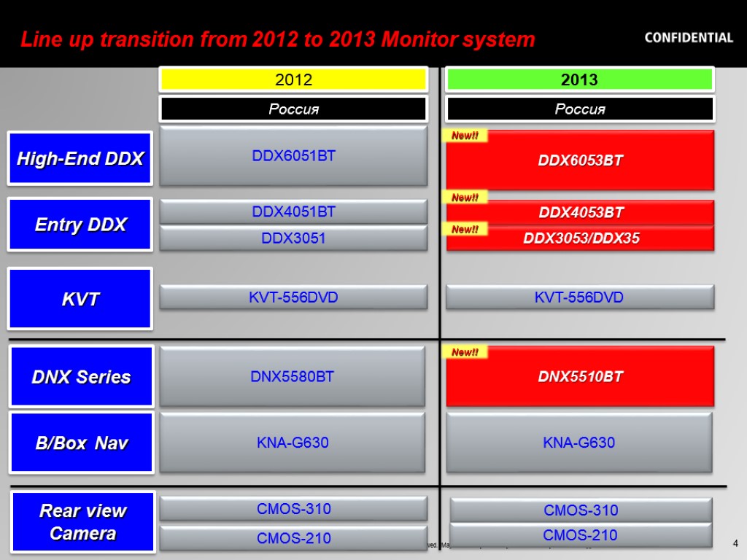The height and width of the screenshot is (560, 747).
Task: Click the High-End DDX category label
Action: pyautogui.click(x=80, y=158)
